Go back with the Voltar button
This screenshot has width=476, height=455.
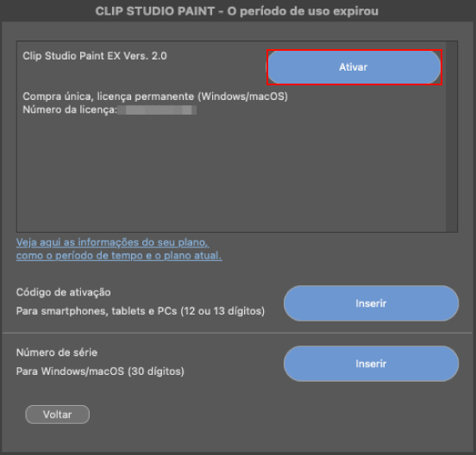58,414
